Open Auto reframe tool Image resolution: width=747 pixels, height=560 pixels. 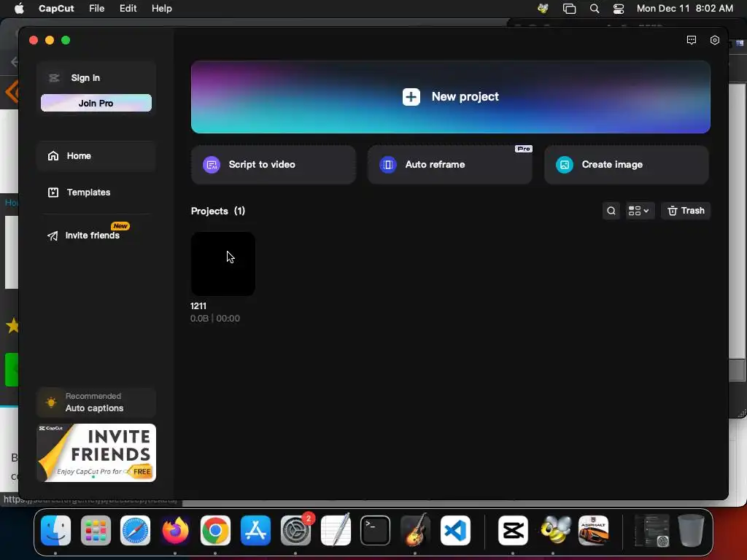(449, 164)
